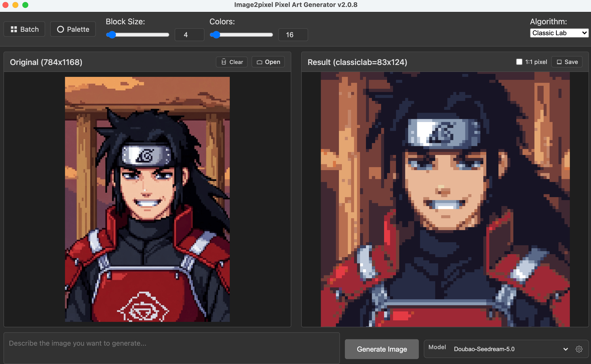Open the Algorithm dropdown showing Classic Lab
This screenshot has height=364, width=591.
tap(559, 33)
